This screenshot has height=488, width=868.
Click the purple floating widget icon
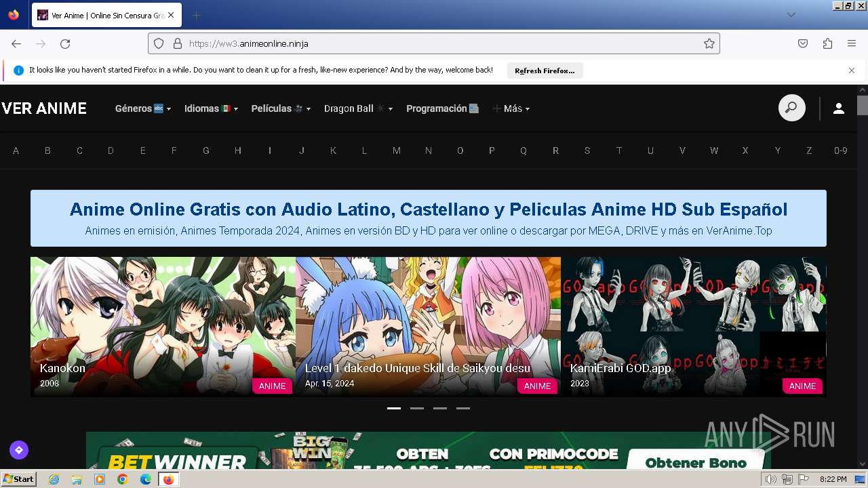coord(19,449)
